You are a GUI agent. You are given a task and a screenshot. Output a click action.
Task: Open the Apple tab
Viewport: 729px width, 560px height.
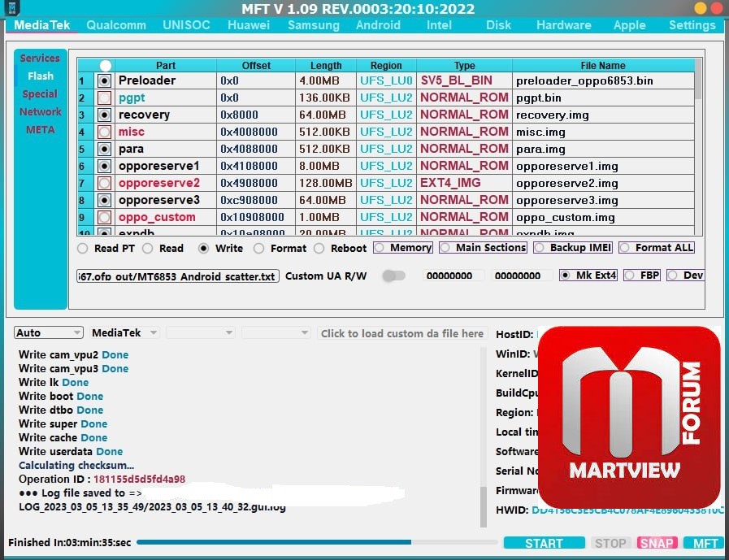coord(629,25)
